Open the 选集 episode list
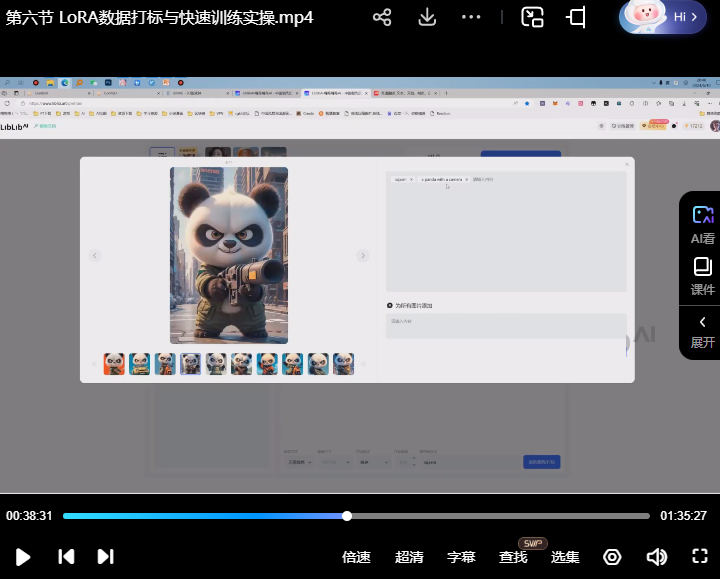This screenshot has height=579, width=720. click(565, 557)
